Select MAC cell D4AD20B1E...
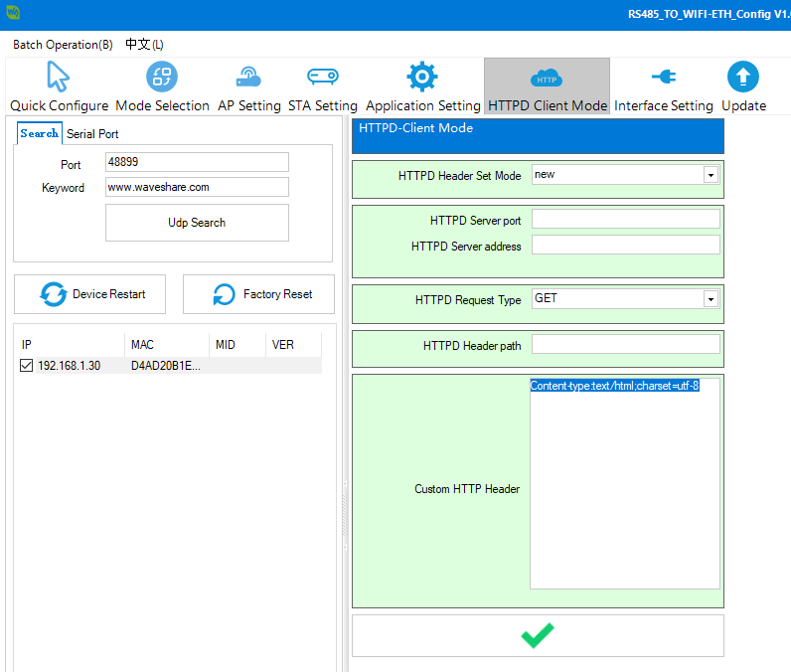 (x=166, y=366)
